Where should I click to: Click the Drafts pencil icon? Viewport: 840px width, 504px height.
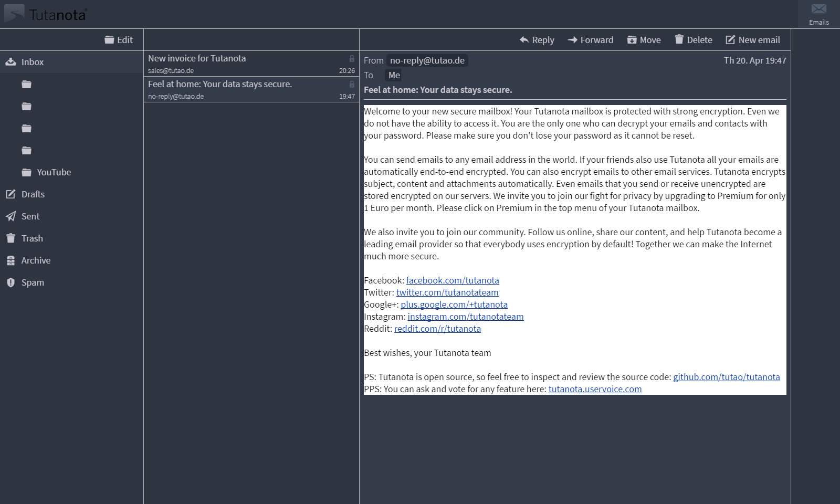click(10, 194)
